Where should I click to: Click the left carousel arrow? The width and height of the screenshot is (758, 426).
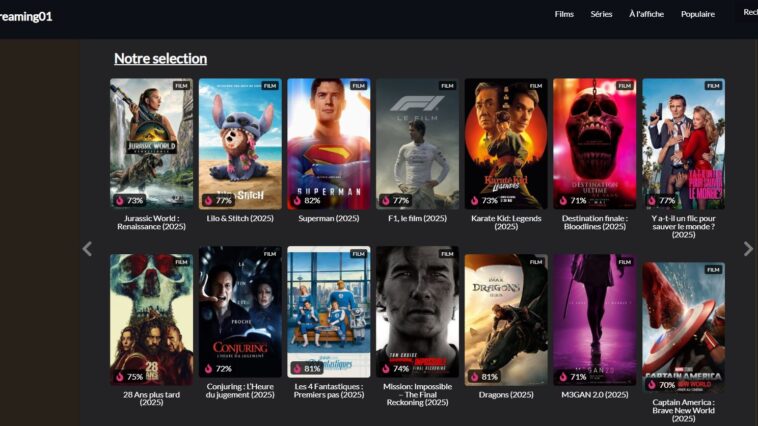[x=87, y=249]
